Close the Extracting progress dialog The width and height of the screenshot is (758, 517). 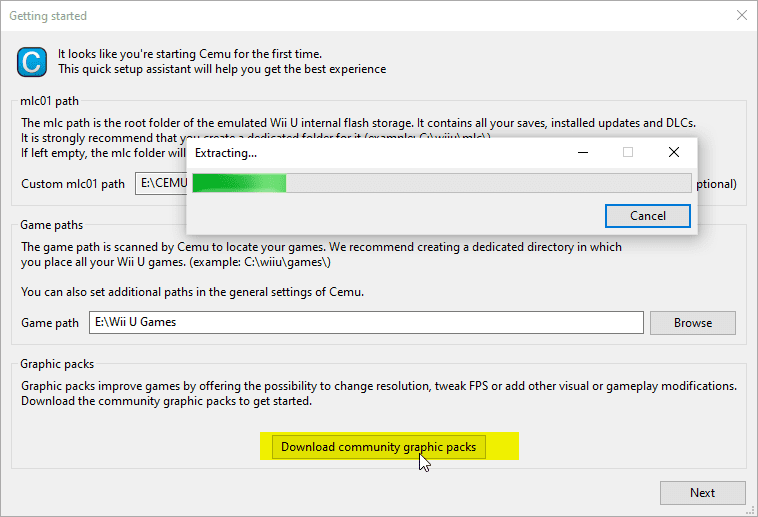674,152
